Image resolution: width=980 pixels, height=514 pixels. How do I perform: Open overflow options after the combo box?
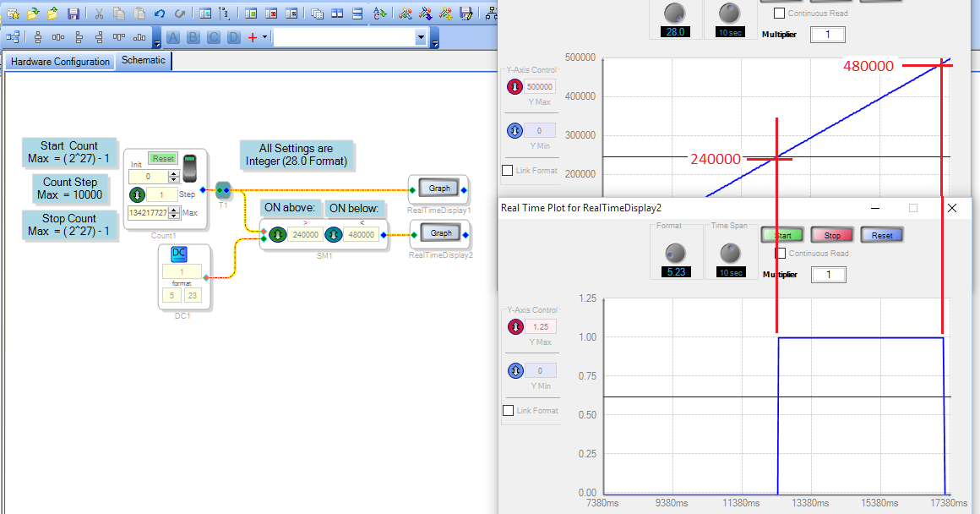point(435,39)
